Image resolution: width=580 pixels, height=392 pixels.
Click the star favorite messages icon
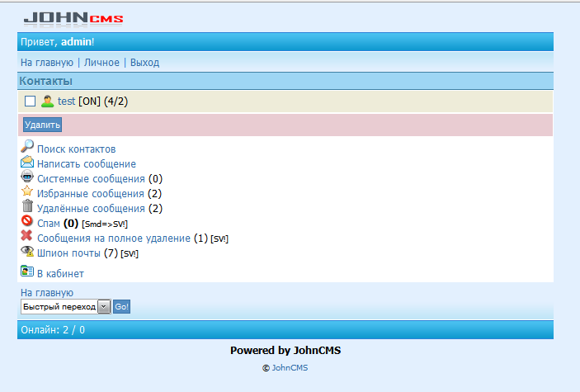27,191
